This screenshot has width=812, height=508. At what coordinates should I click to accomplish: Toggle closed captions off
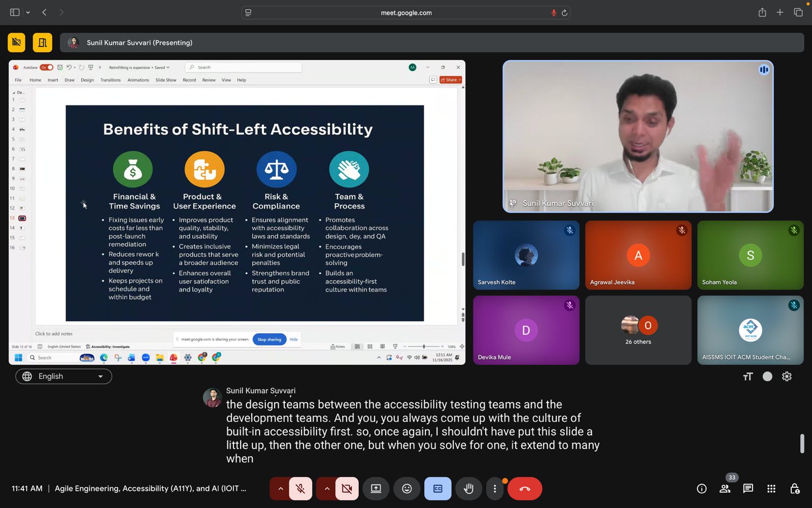(x=437, y=489)
